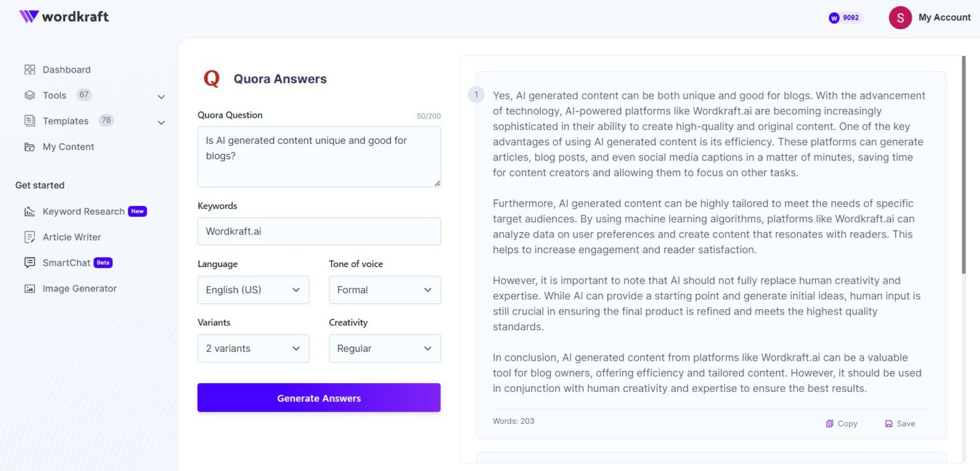The image size is (980, 471).
Task: Open the Variants dropdown
Action: coord(253,348)
